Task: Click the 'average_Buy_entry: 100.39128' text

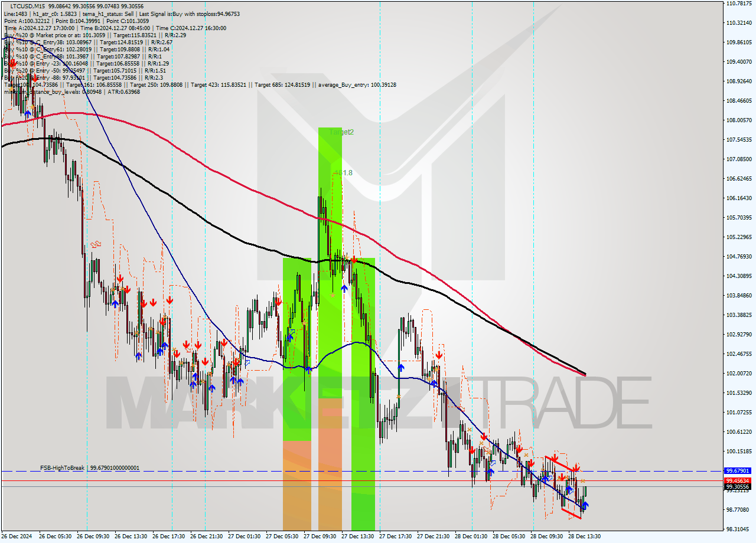Action: point(359,84)
